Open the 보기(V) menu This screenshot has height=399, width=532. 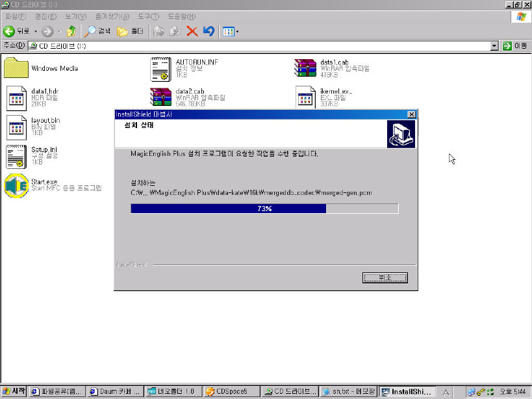[x=76, y=16]
